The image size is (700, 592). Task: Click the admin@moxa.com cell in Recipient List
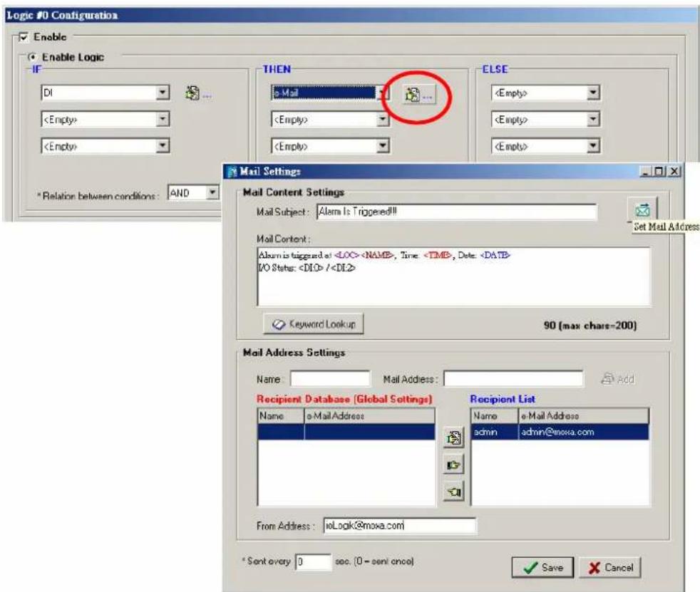584,432
